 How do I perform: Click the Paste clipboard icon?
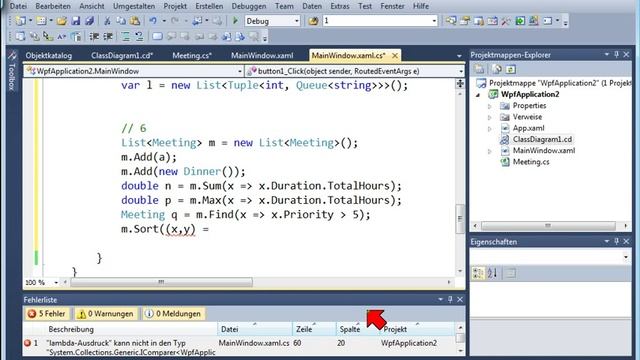pyautogui.click(x=134, y=21)
